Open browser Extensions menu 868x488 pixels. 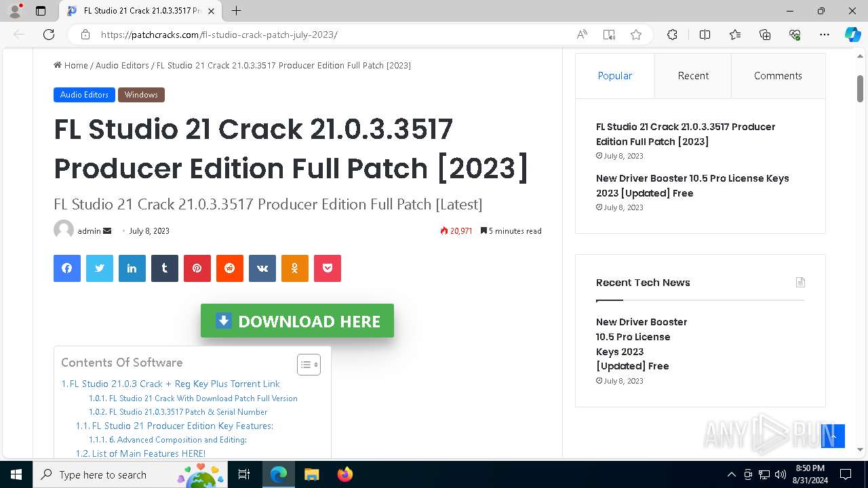pos(672,35)
